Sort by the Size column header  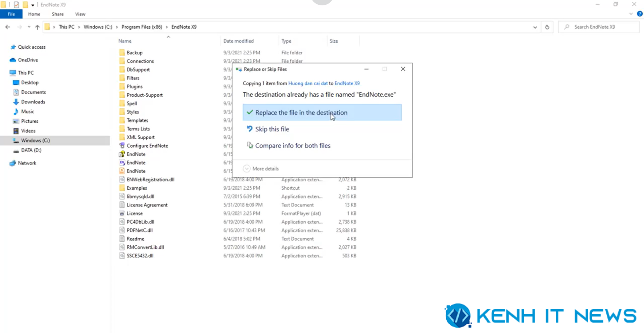click(x=334, y=41)
